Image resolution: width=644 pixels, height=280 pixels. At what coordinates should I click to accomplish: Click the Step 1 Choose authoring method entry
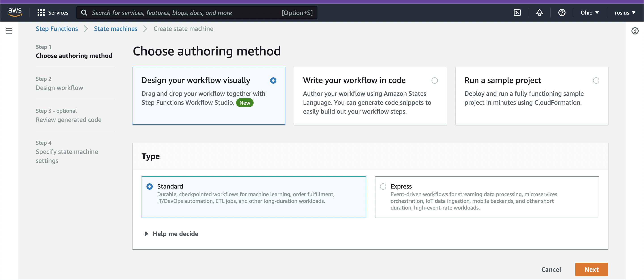coord(74,51)
